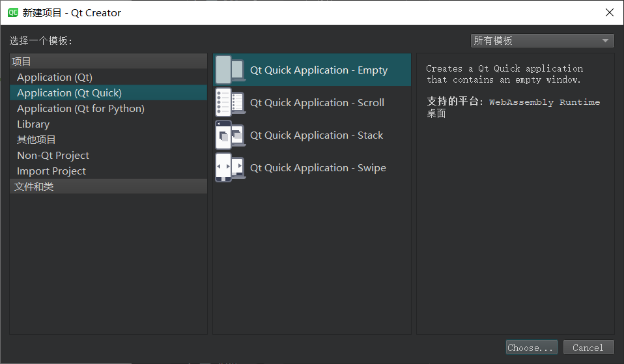Viewport: 624px width, 364px height.
Task: Click the Qt Quick Application Empty template icon
Action: [x=230, y=70]
